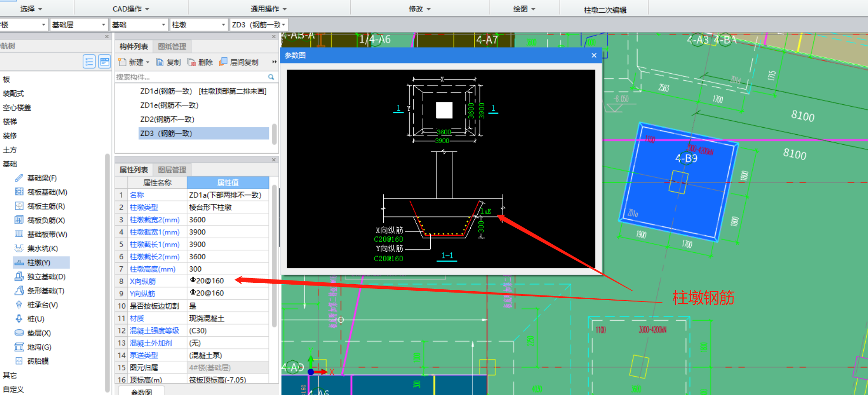The width and height of the screenshot is (868, 395).
Task: Choose 条形基础(T) strip foundation
Action: (40, 291)
